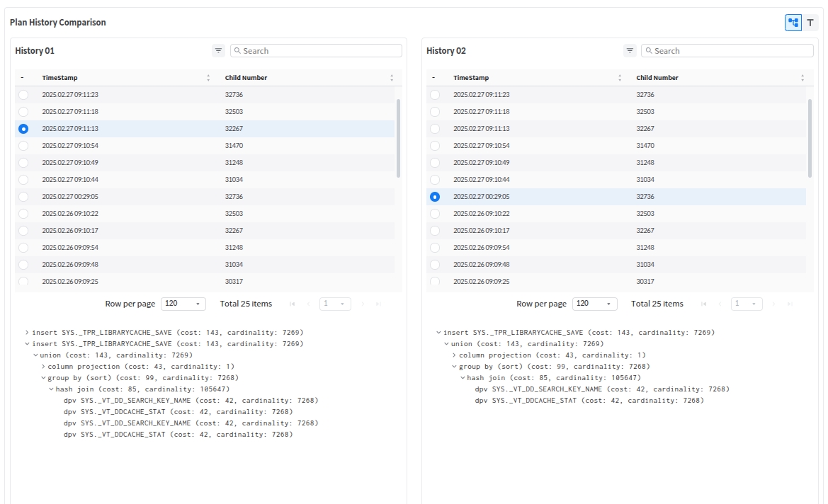Sort History 02 by TimeStamp column
This screenshot has width=828, height=504.
[x=620, y=78]
